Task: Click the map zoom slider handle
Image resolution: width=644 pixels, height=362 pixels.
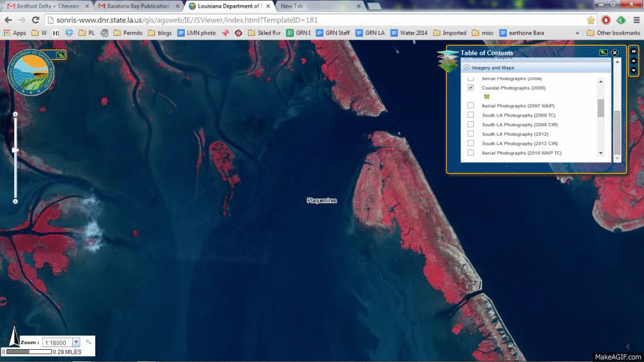Action: pyautogui.click(x=15, y=150)
